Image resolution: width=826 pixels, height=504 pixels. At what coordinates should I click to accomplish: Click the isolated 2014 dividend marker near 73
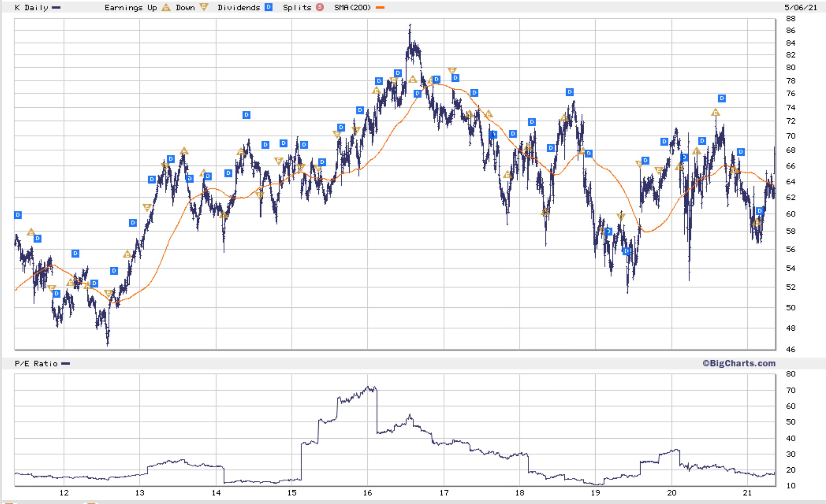pyautogui.click(x=246, y=115)
